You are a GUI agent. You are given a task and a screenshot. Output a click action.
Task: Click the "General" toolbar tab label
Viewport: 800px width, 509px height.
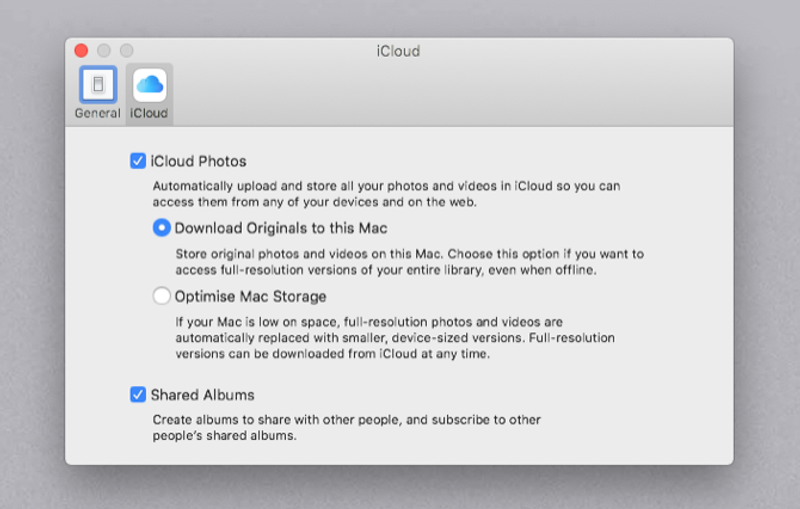tap(97, 113)
